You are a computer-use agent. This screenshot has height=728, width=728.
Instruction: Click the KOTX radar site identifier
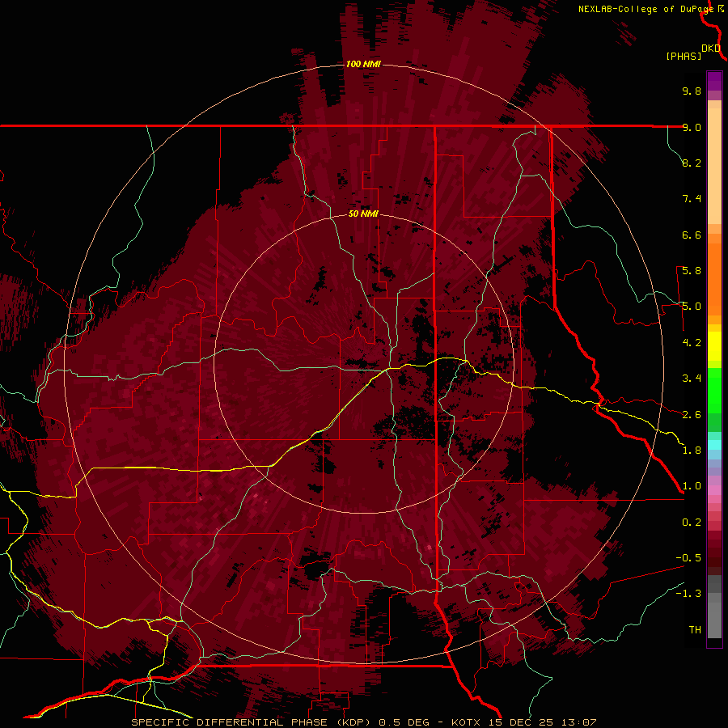tap(466, 722)
